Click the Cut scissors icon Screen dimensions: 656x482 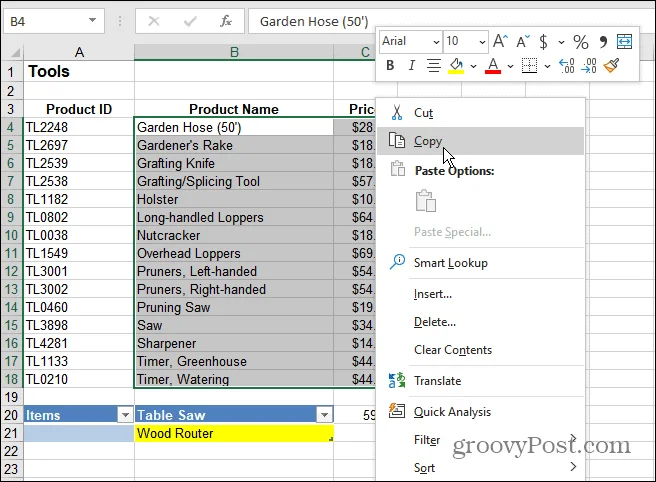coord(397,113)
